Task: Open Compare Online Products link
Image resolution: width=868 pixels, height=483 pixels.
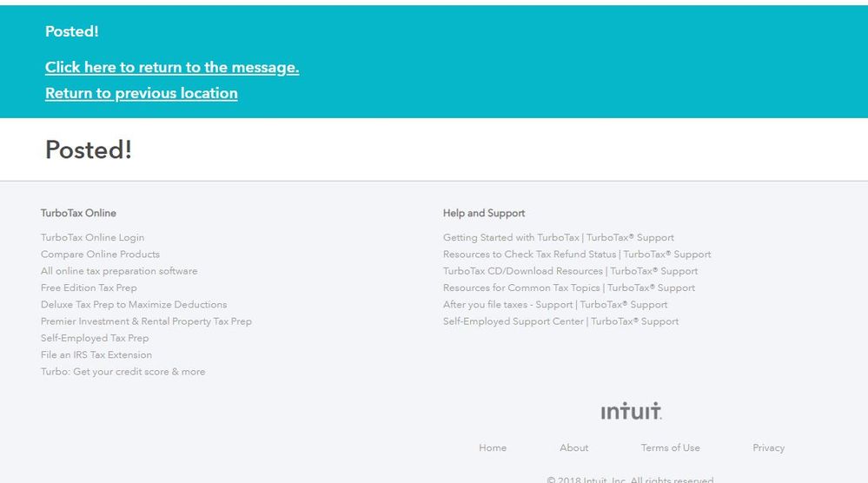Action: point(100,254)
